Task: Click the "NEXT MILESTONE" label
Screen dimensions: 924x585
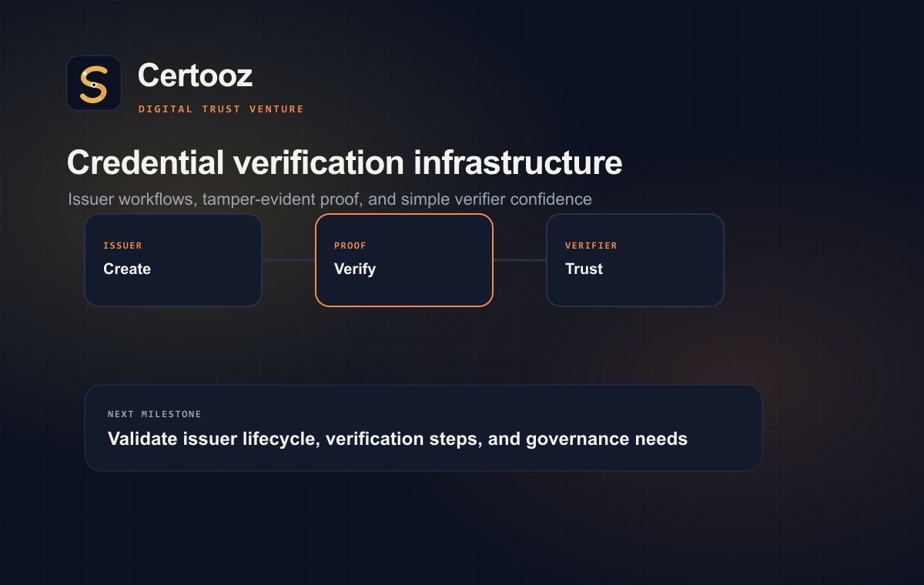Action: coord(155,414)
